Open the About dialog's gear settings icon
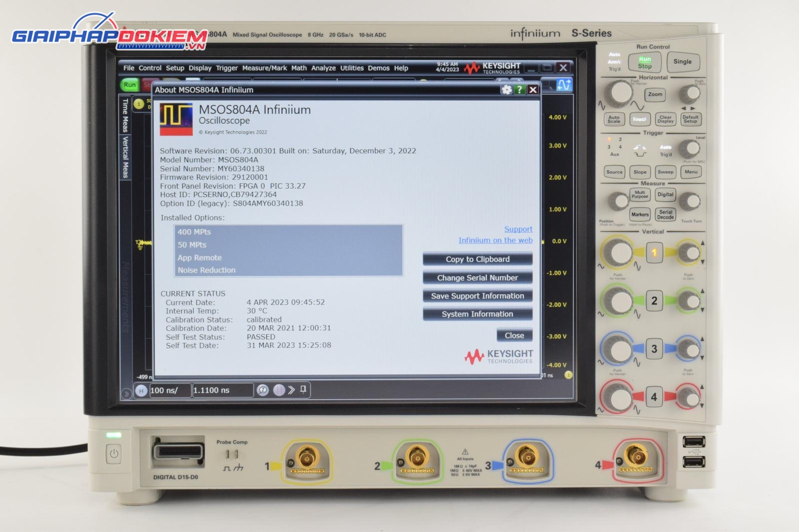Image resolution: width=799 pixels, height=532 pixels. tap(507, 90)
